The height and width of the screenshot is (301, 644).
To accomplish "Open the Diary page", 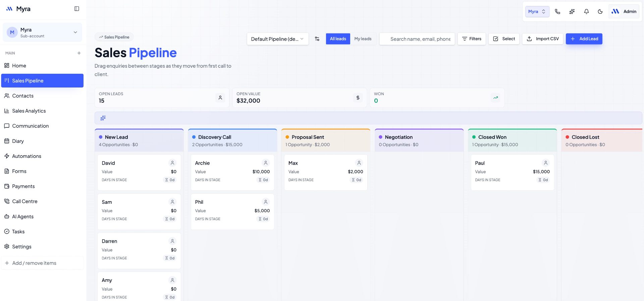I will (x=42, y=141).
